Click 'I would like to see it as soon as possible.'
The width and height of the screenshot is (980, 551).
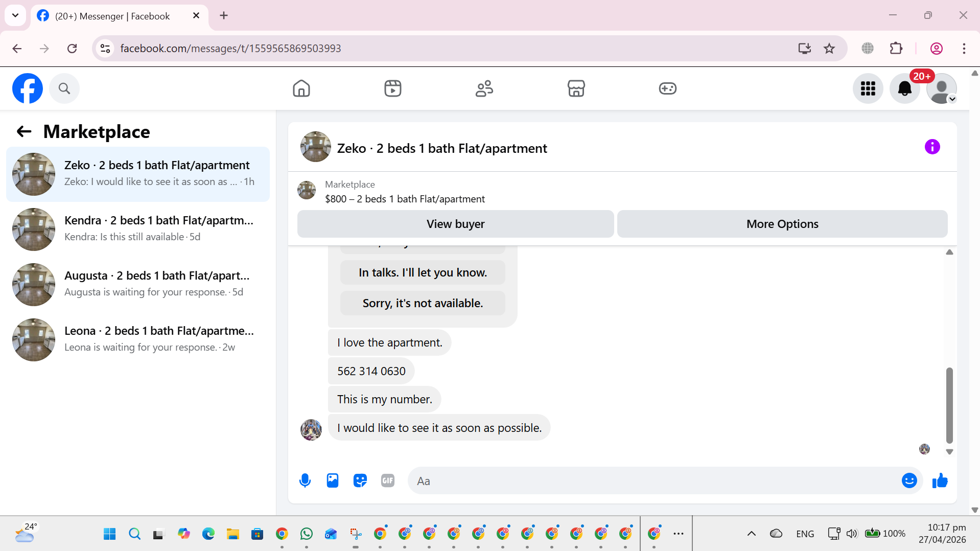pyautogui.click(x=439, y=428)
